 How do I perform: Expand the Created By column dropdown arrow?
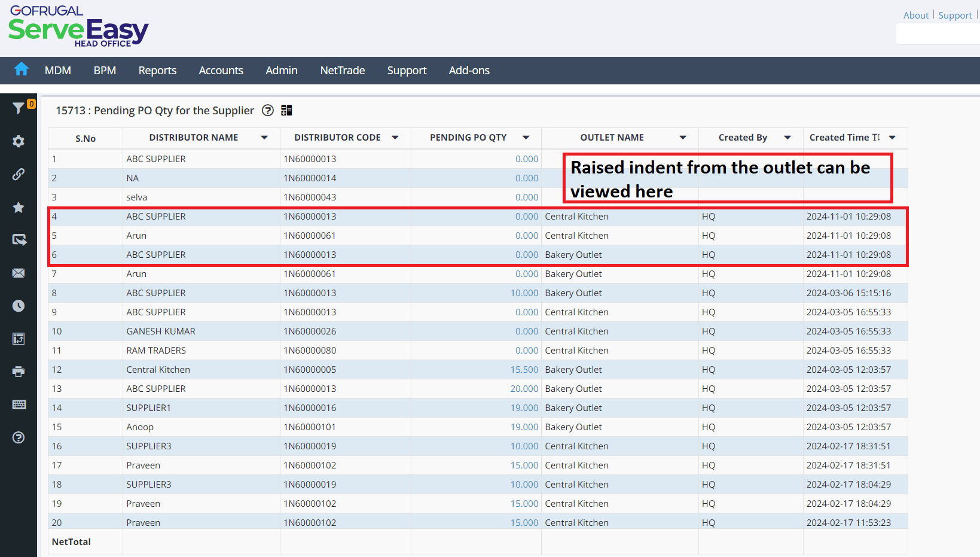787,138
